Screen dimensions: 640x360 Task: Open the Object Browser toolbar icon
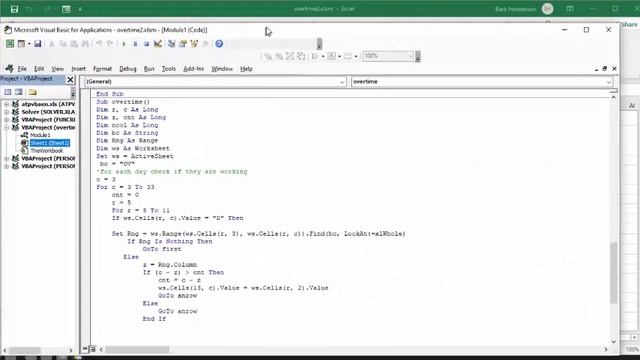[194, 44]
